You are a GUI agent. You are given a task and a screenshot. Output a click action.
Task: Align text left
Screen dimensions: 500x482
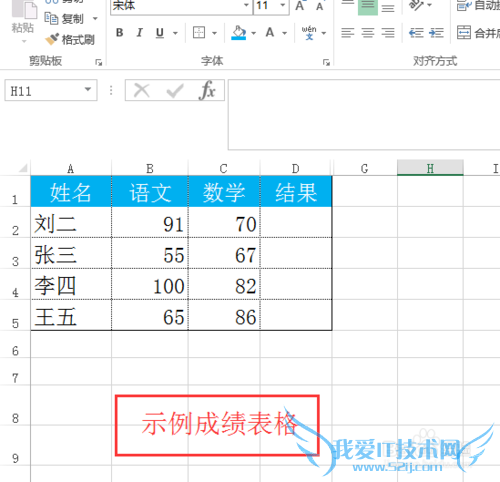click(x=348, y=33)
